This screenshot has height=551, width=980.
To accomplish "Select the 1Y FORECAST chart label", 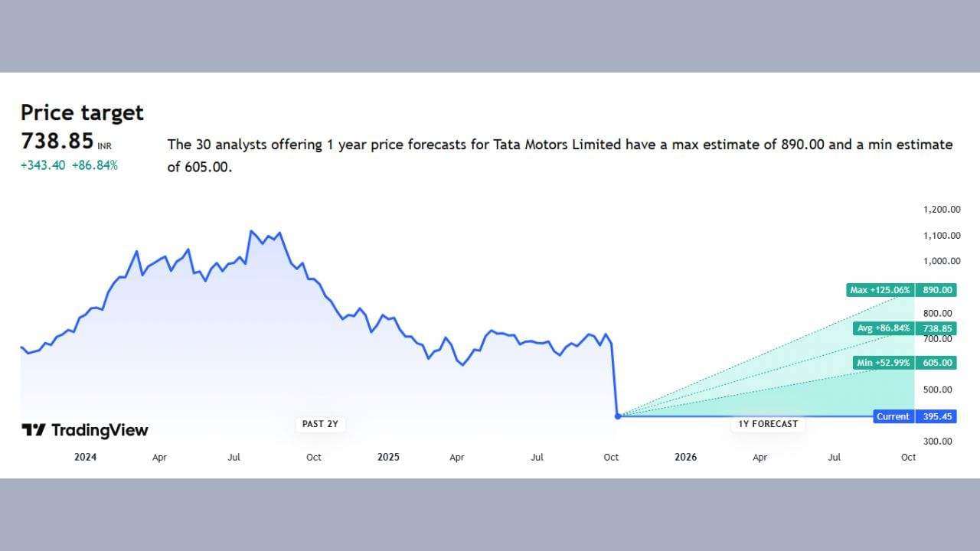I will pyautogui.click(x=767, y=424).
